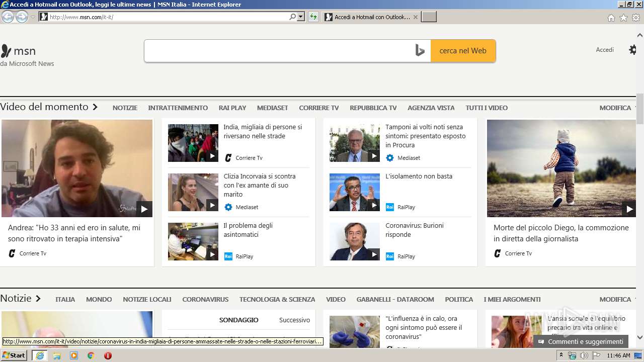
Task: Click MODIFICA in Video del momento
Action: coord(615,108)
